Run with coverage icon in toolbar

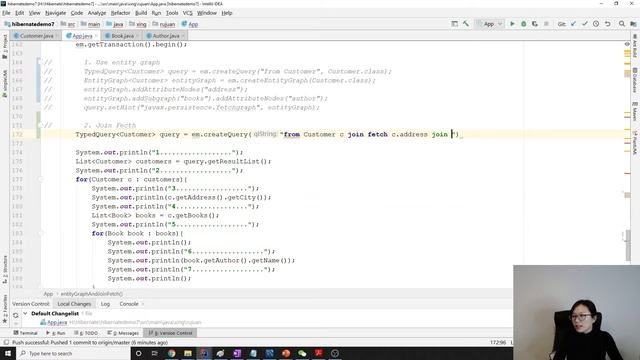coord(535,24)
